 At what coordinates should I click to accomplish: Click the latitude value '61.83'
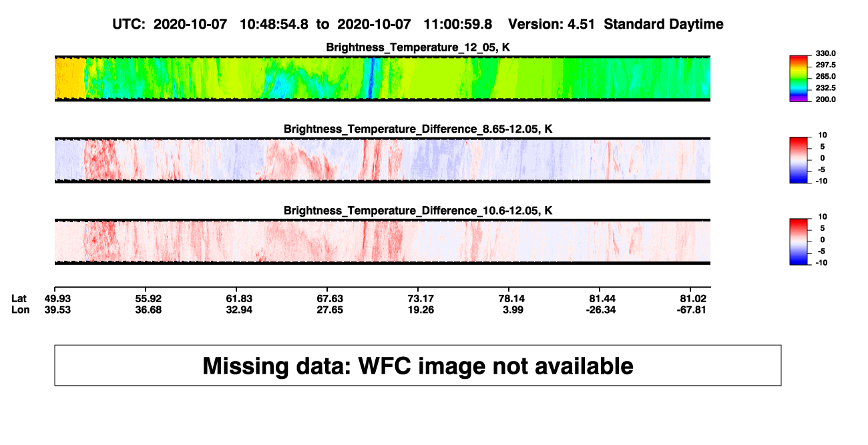[239, 298]
